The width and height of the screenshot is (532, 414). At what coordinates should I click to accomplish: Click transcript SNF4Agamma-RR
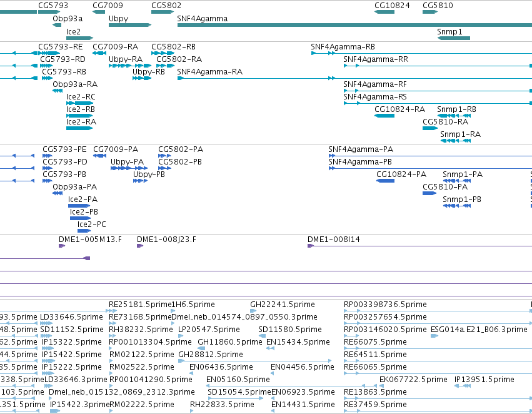coord(376,59)
